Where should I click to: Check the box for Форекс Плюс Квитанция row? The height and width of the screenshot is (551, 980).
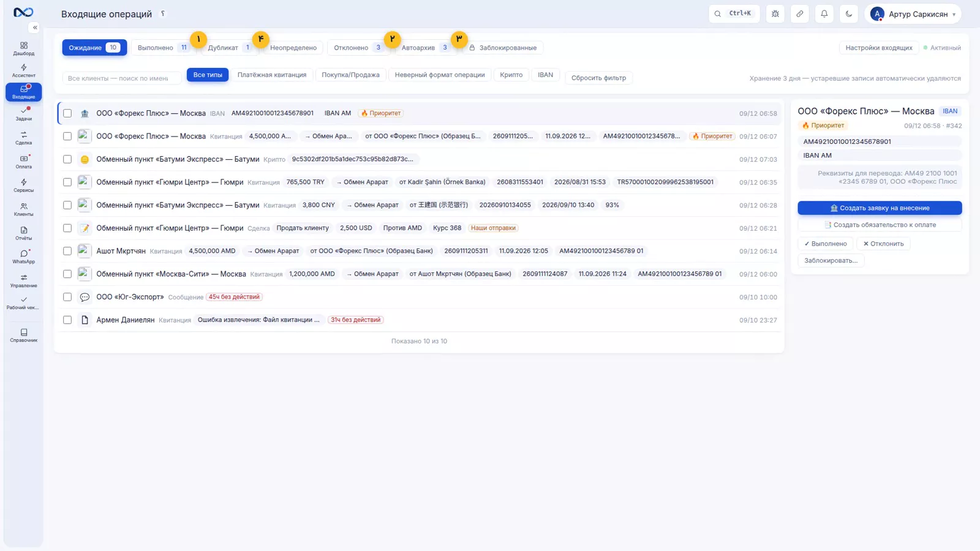pos(67,136)
